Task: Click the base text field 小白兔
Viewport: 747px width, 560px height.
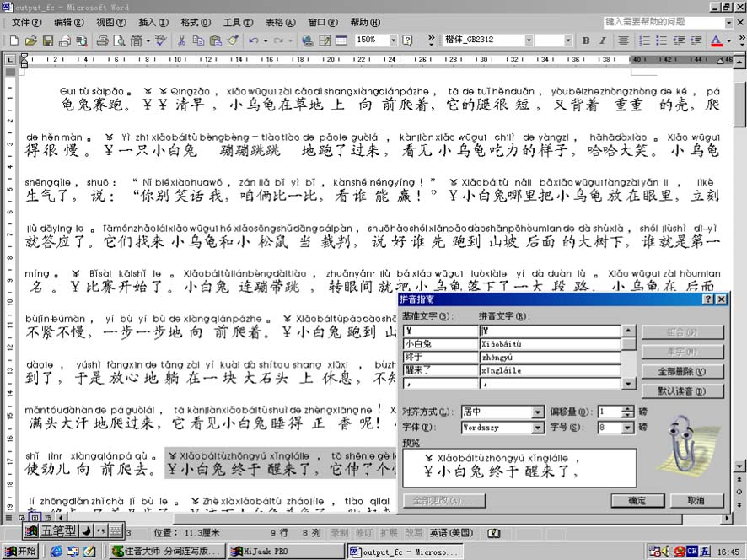Action: tap(441, 344)
